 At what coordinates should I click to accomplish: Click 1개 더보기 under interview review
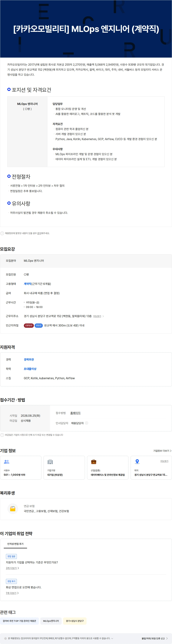click(x=12, y=593)
